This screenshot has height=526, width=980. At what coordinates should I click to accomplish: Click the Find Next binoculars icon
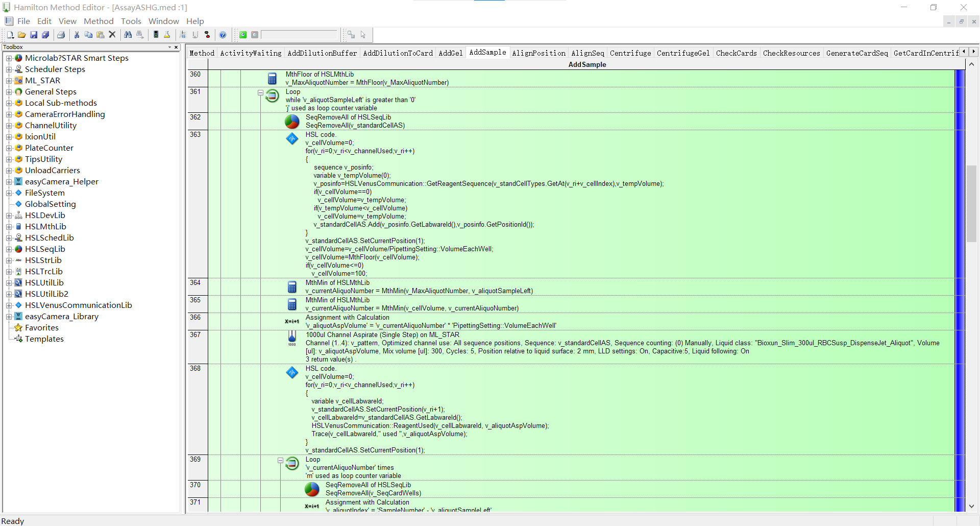click(x=139, y=35)
